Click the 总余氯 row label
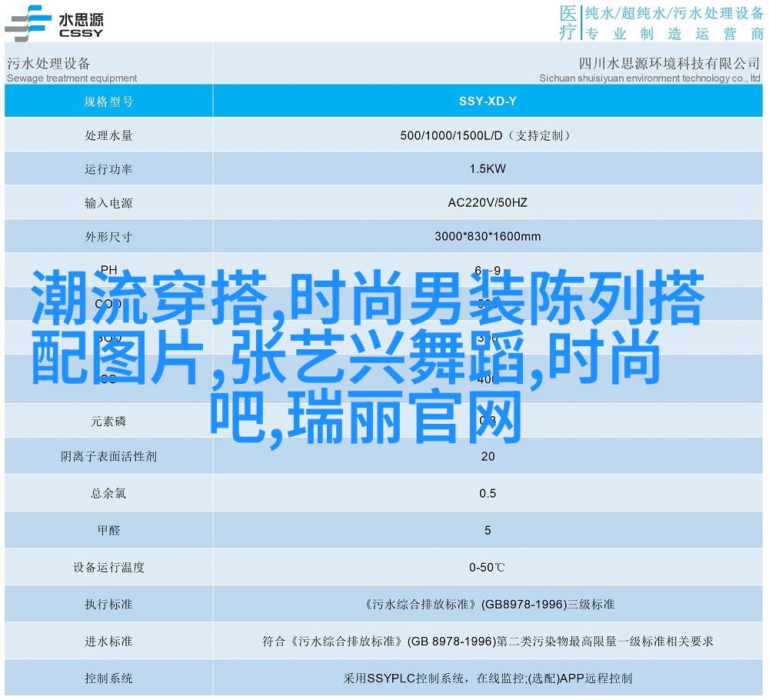The image size is (769, 700). point(108,494)
